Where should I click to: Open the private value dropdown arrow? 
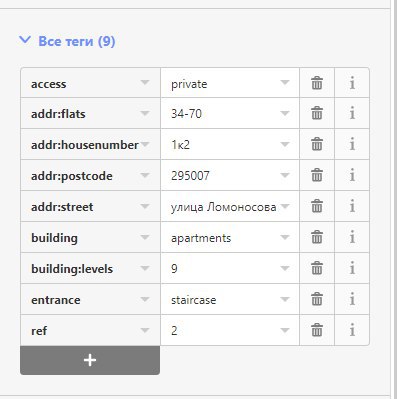285,82
